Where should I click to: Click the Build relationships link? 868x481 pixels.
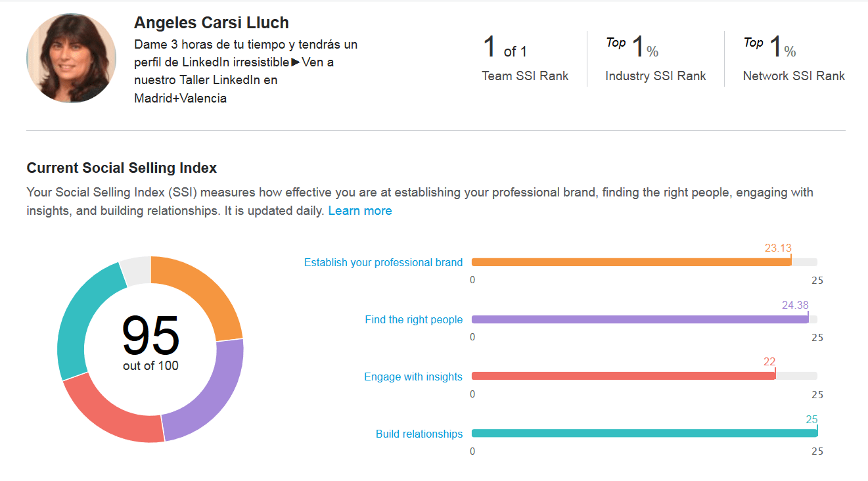point(419,434)
